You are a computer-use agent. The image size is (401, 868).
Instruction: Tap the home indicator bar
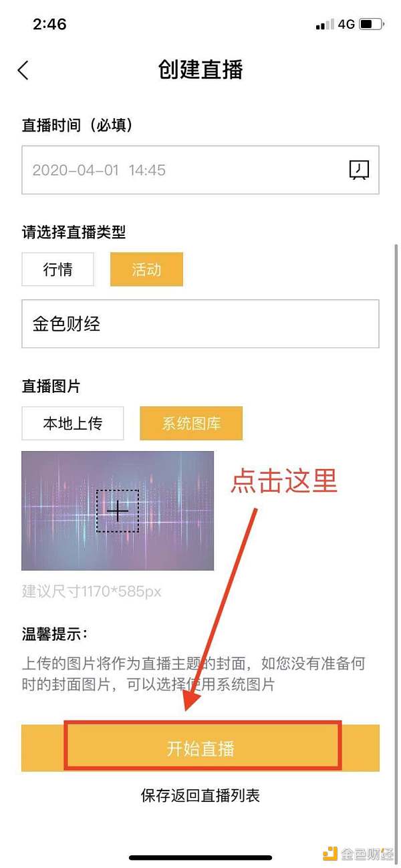[200, 857]
